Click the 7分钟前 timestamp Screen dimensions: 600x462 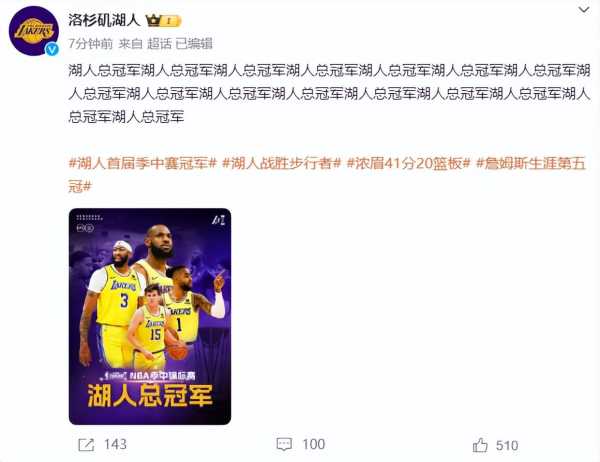(91, 44)
